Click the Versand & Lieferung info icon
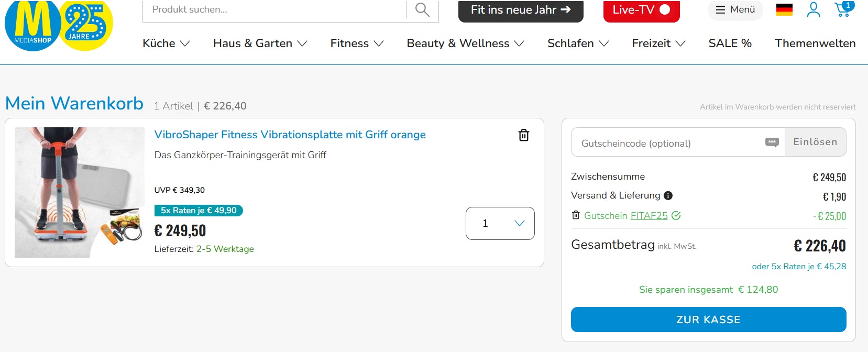868x352 pixels. click(x=668, y=195)
